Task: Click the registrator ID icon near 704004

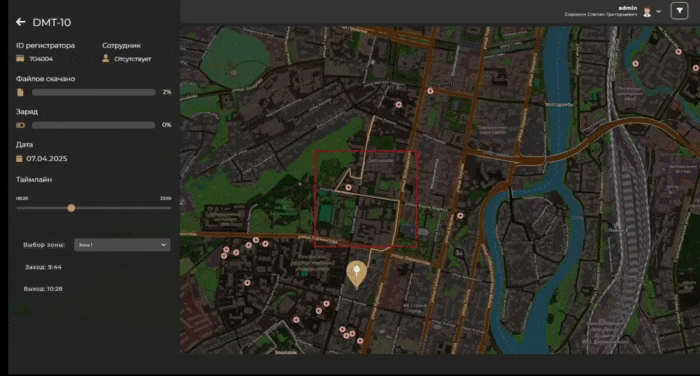Action: (x=20, y=58)
